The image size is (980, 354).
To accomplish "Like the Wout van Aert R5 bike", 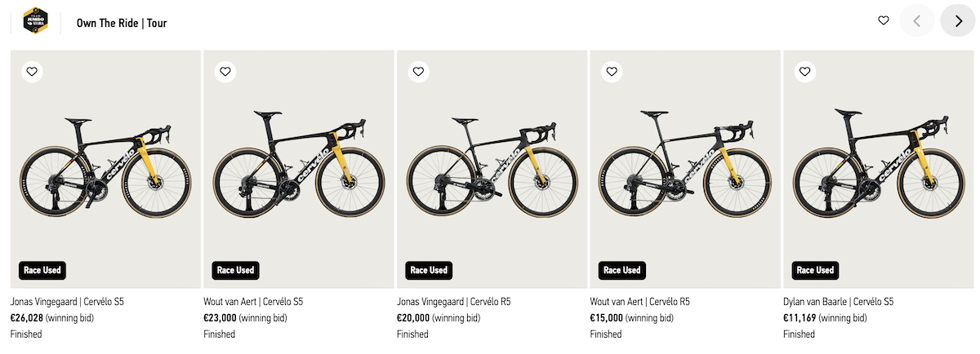I will click(612, 72).
